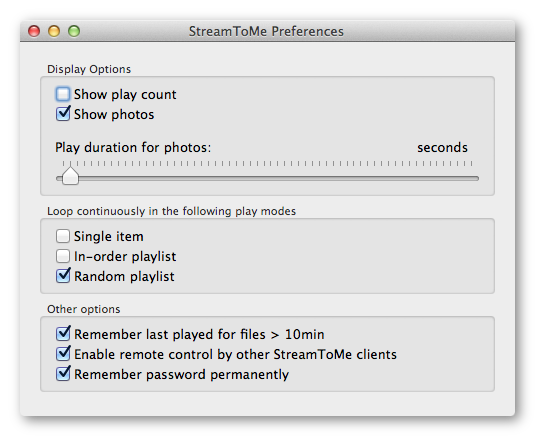Click the Random playlist label
Viewport: 535px width, 436px height.
pos(124,276)
